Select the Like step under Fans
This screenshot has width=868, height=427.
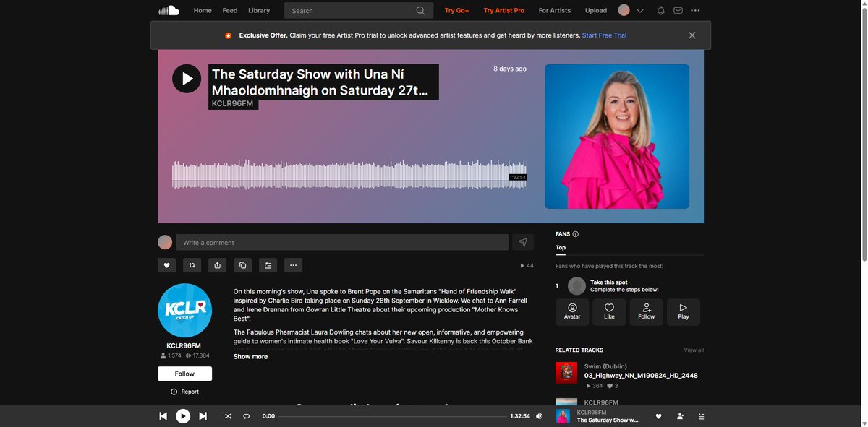tap(609, 312)
